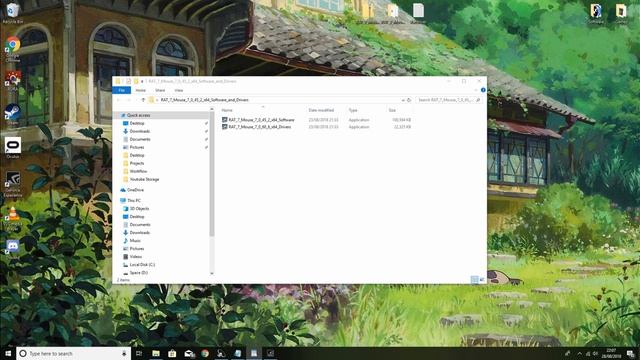The image size is (640, 360).
Task: Open the Spare (D:) drive
Action: [139, 273]
